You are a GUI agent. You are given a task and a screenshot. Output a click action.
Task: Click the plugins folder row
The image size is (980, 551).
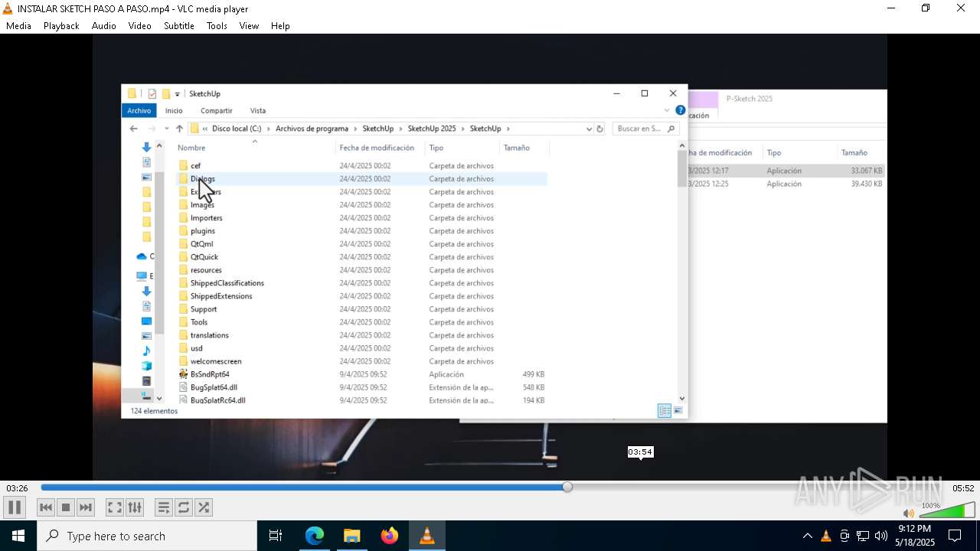click(x=361, y=231)
